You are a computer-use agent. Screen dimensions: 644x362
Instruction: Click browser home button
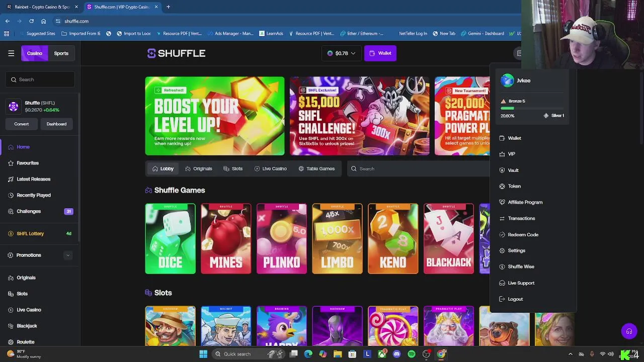[44, 21]
